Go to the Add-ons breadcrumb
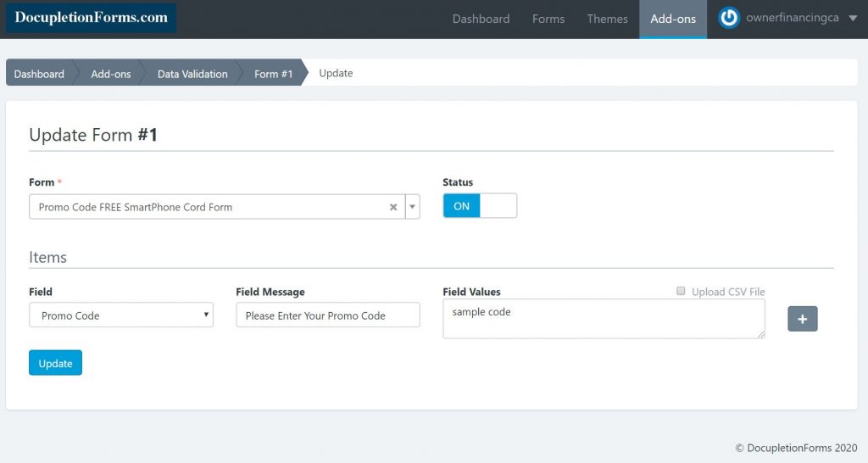This screenshot has height=463, width=868. 111,74
